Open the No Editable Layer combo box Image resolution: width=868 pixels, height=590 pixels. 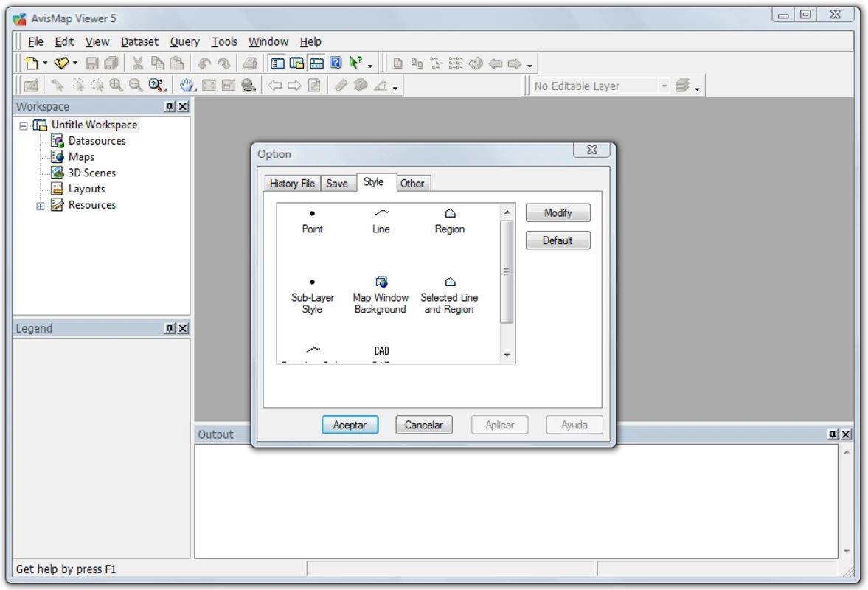click(x=600, y=86)
